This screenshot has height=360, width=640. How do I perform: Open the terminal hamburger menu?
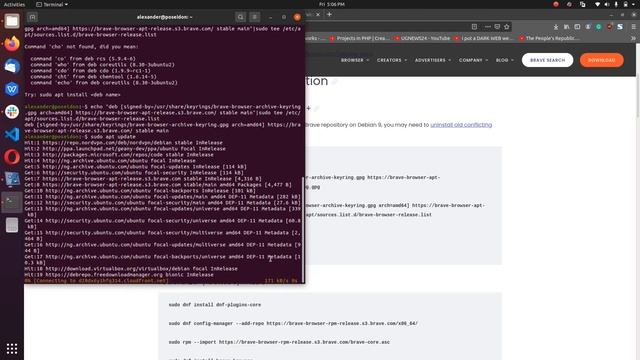pos(254,17)
